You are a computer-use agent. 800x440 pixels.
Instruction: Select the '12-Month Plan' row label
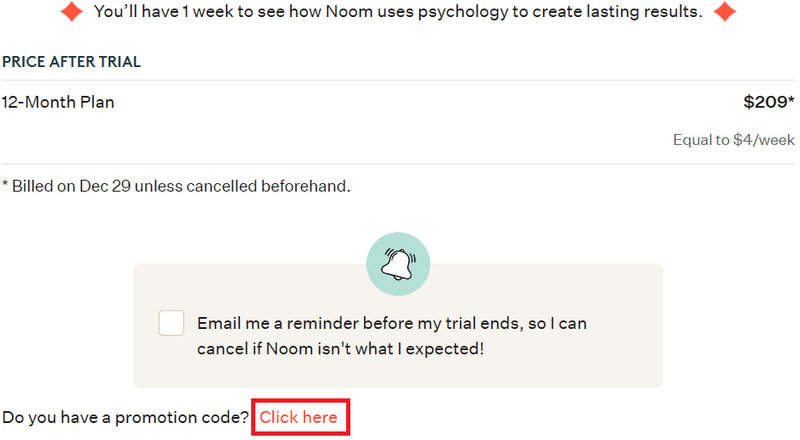pos(58,102)
